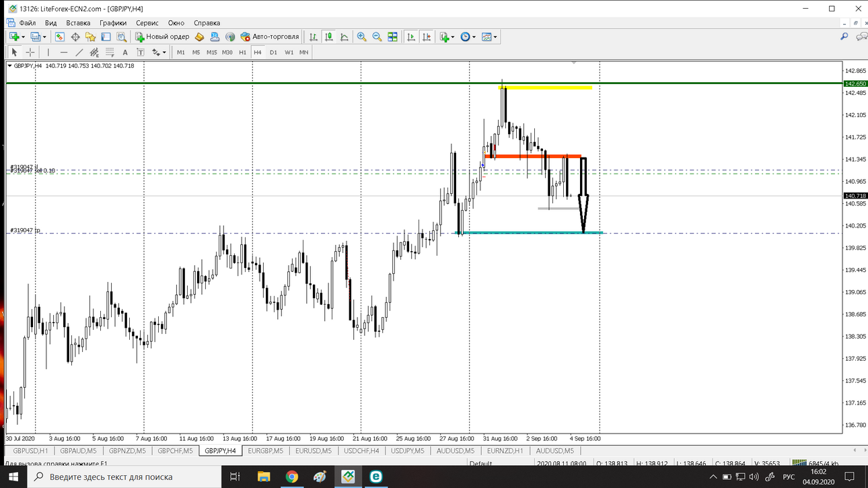This screenshot has height=488, width=868.
Task: Switch timeframe to D1
Action: [x=273, y=52]
